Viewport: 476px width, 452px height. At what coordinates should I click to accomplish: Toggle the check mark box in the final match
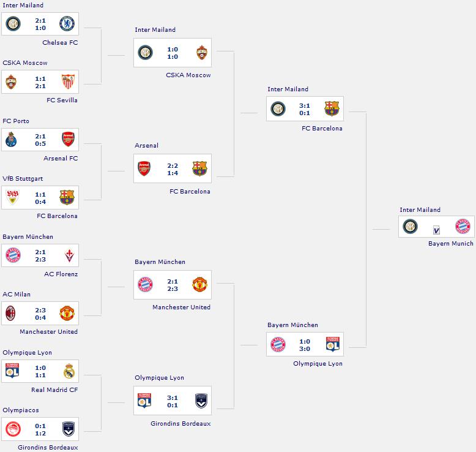point(436,230)
